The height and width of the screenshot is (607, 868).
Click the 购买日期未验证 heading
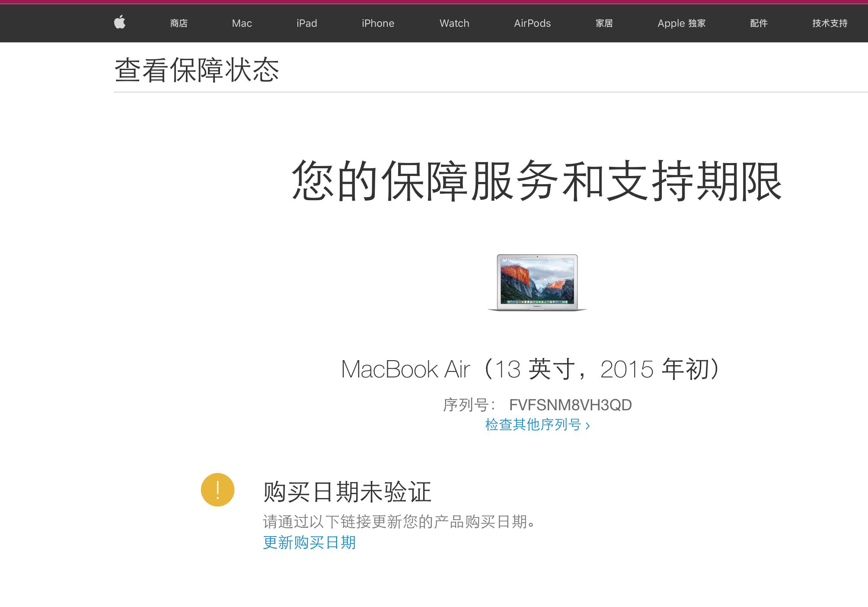coord(347,492)
